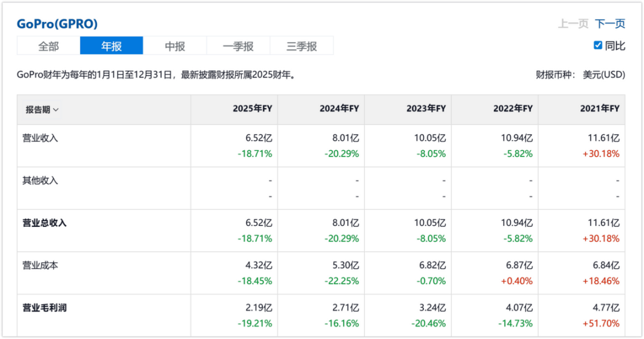The width and height of the screenshot is (644, 339).
Task: Click the 营业成本 row label
Action: click(x=40, y=266)
